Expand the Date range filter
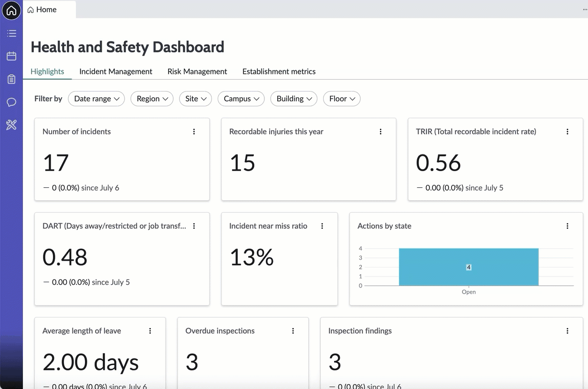 coord(96,99)
